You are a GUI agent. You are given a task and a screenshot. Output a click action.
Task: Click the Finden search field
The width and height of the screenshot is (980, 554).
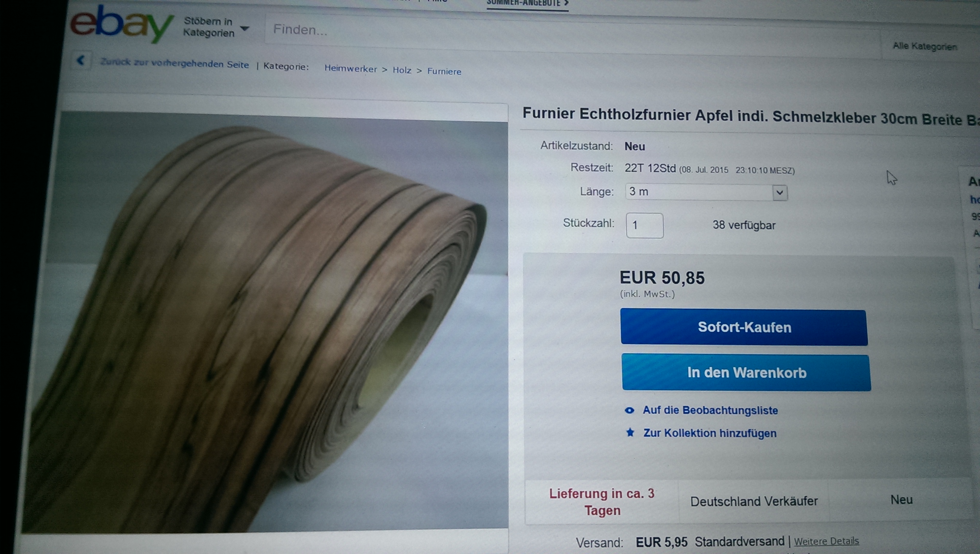tap(571, 32)
